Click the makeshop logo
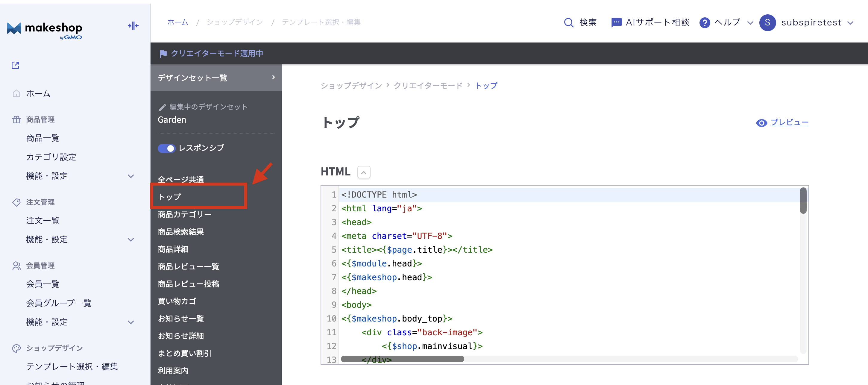 click(x=45, y=29)
